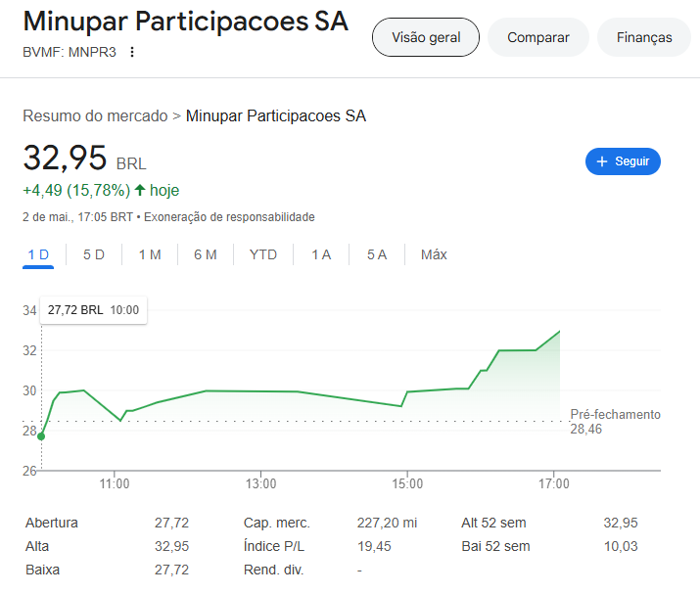
Task: Select the Visão geral tab
Action: [426, 37]
